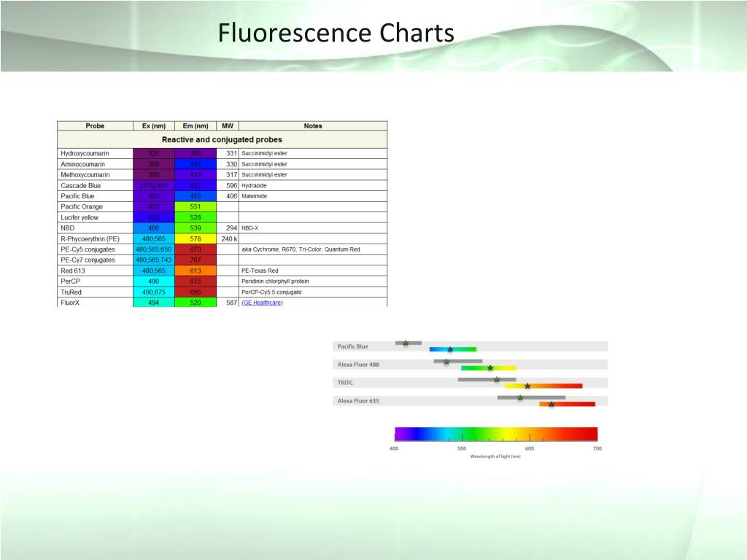
Task: Click the star on Pacific Blue's gray excitation bar
Action: [406, 343]
